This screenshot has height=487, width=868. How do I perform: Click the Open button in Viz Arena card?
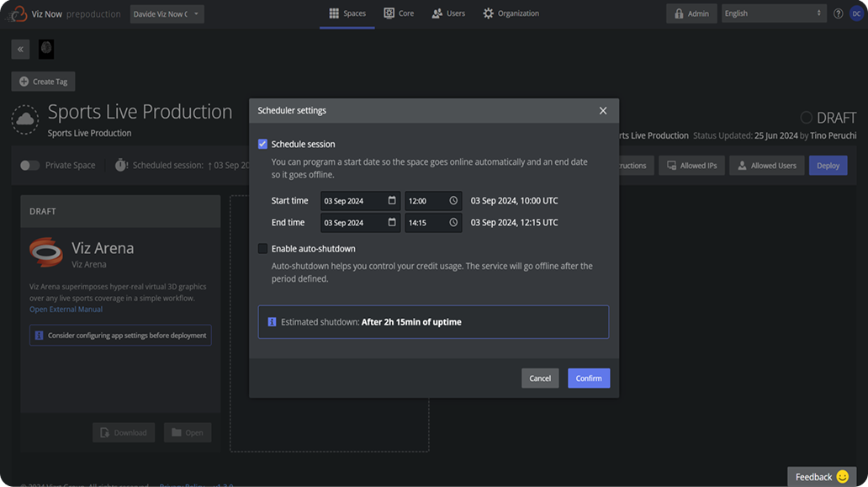tap(187, 433)
